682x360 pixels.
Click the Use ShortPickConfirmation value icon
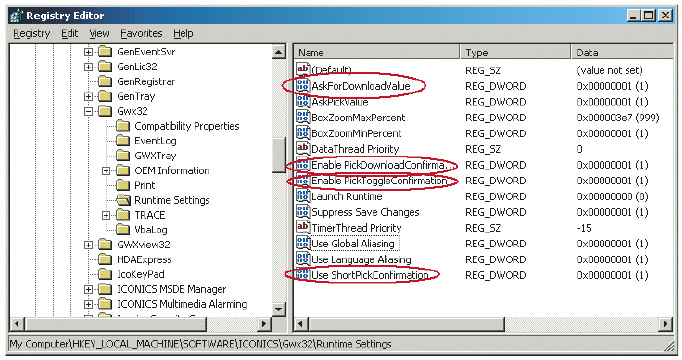coord(303,275)
